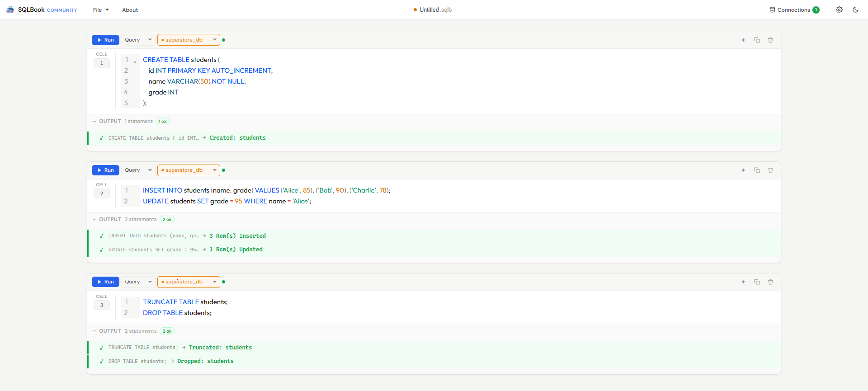Open superstore_db connection dropdown in cell 2
Image resolution: width=868 pixels, height=391 pixels.
pos(189,170)
